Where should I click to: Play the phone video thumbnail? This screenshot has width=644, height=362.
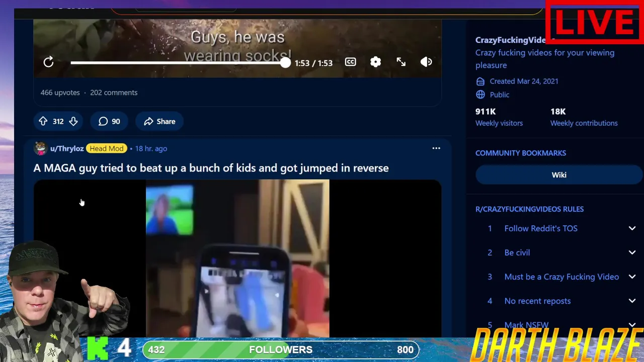[237, 258]
